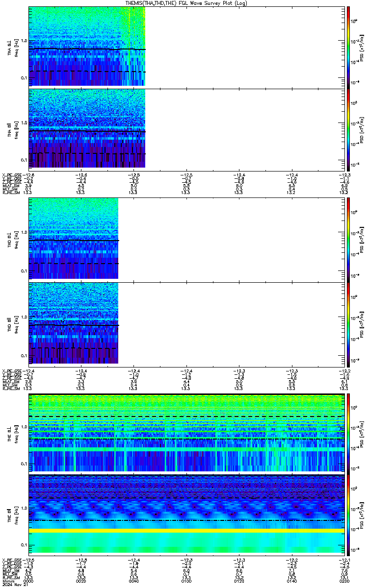Viewport: 368px width, 588px height.
Task: Click the 0200 time tick label
Action: [344, 582]
